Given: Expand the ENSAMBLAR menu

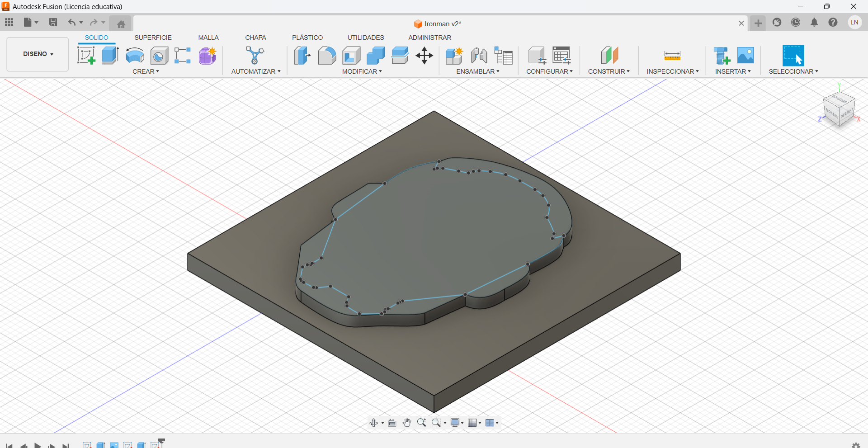Looking at the screenshot, I should [478, 71].
